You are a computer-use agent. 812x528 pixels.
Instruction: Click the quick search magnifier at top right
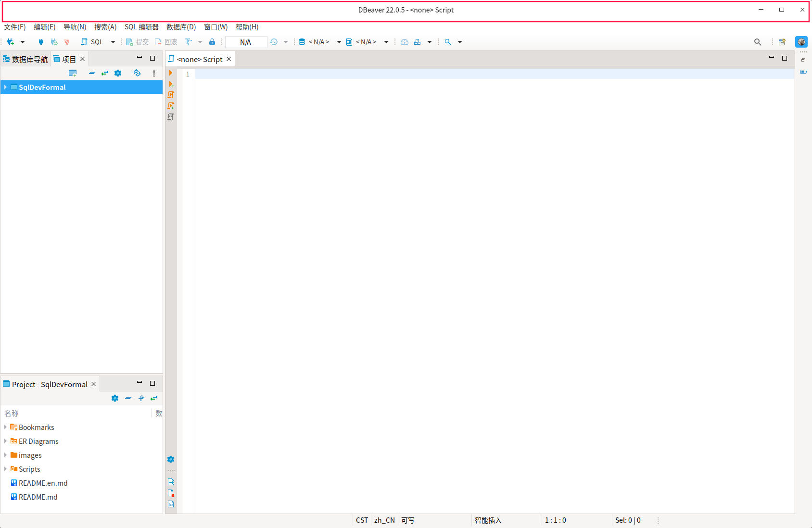coord(758,42)
